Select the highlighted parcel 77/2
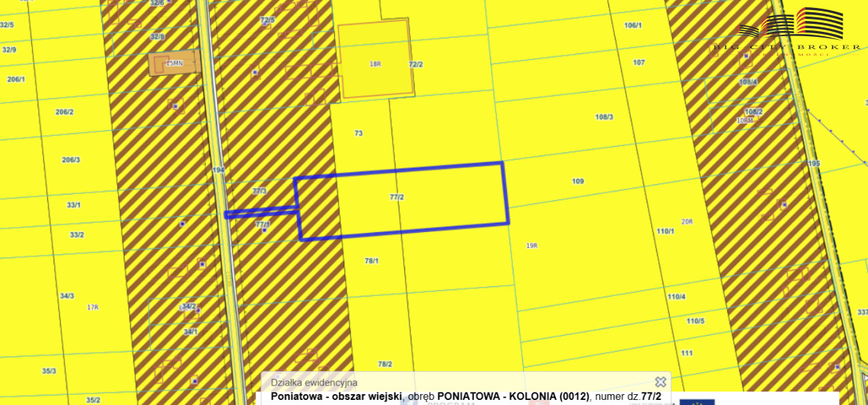This screenshot has width=868, height=405. click(x=396, y=197)
